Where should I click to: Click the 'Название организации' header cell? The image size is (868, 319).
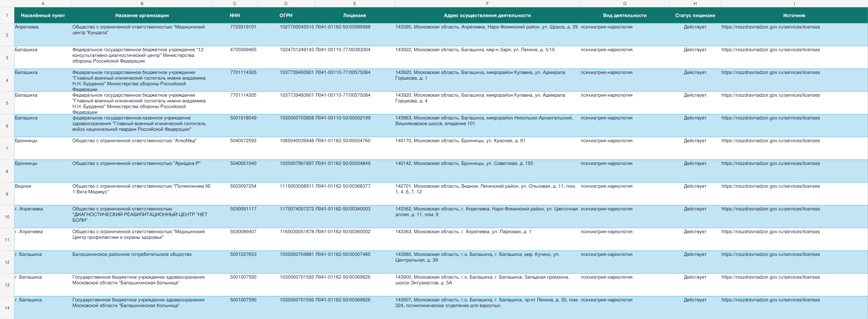[x=142, y=15]
